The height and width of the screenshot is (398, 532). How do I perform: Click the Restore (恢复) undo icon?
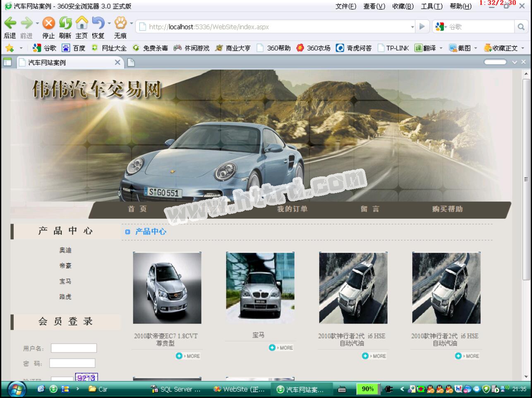click(98, 22)
